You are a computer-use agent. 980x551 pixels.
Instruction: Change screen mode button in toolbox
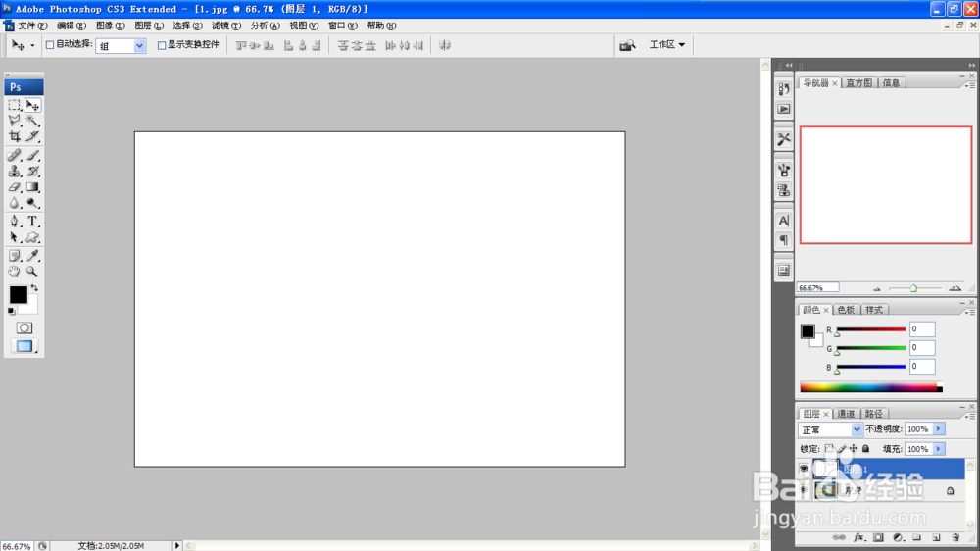click(24, 346)
